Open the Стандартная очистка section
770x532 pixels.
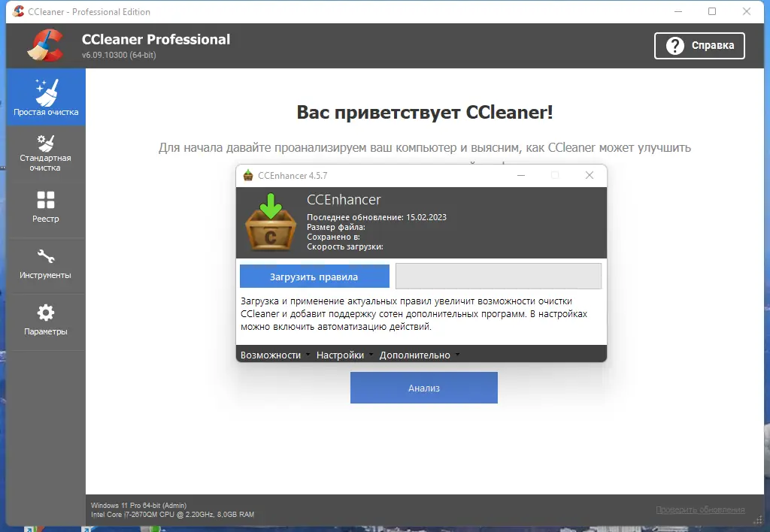[x=46, y=153]
